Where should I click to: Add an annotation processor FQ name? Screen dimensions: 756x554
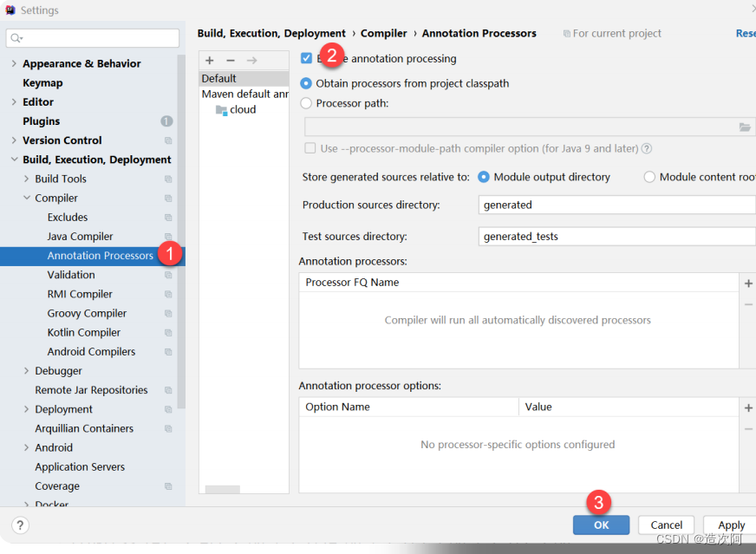748,284
